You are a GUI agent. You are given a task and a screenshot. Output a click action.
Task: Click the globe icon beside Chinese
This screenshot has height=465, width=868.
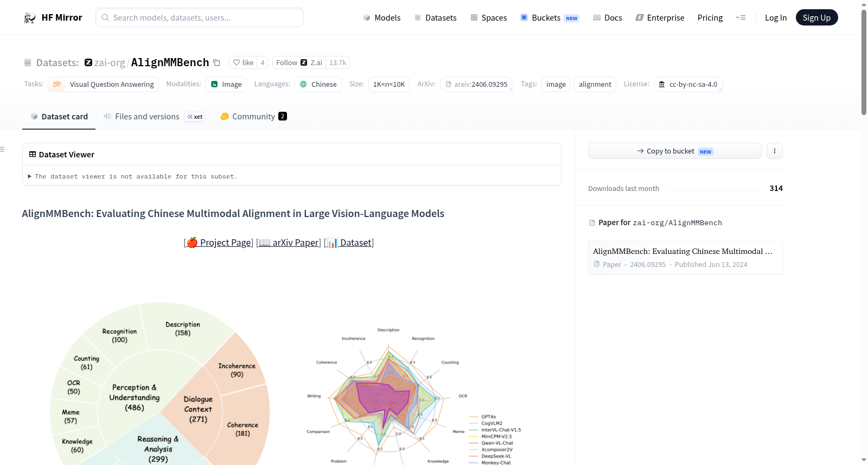coord(303,84)
